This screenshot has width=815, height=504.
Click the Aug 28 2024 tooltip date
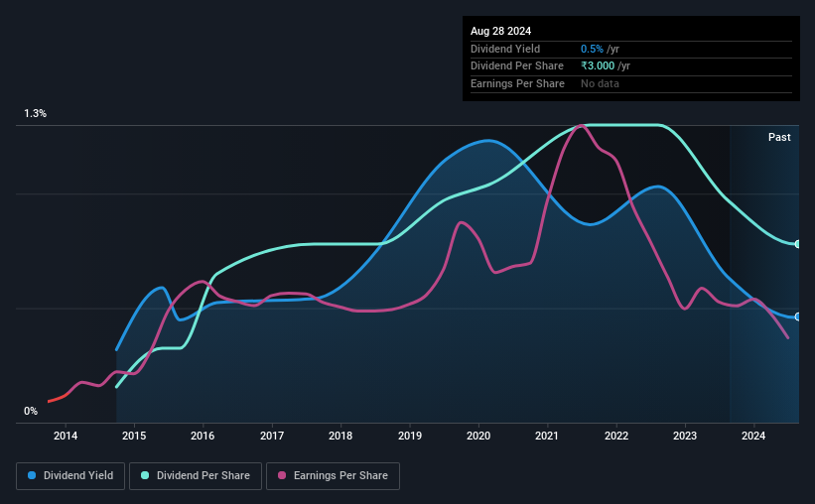(500, 31)
